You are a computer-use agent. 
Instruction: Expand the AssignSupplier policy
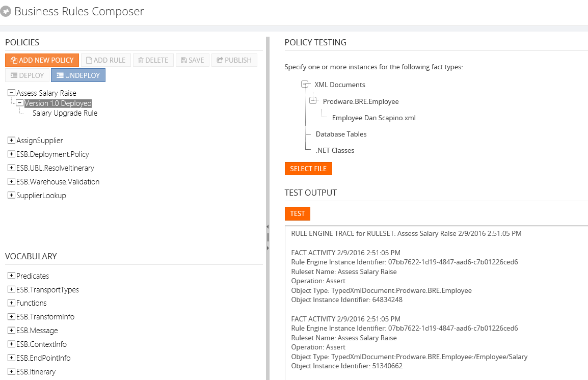click(x=11, y=140)
